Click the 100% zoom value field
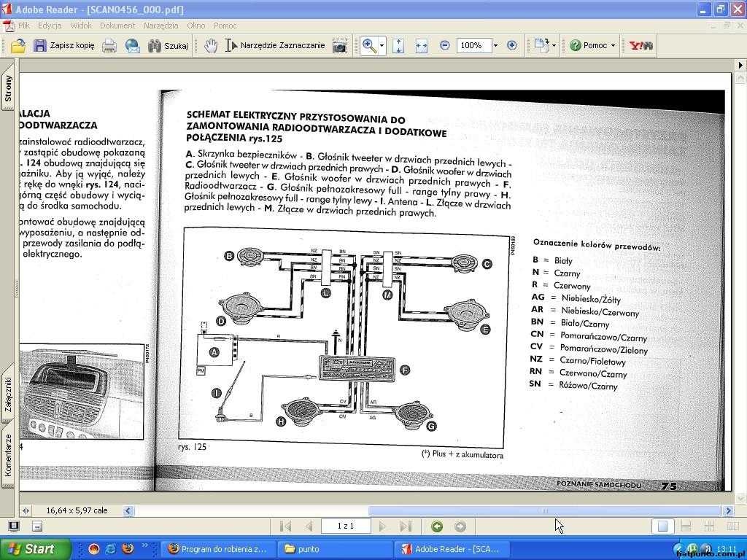Screen dimensions: 747x560 (473, 46)
